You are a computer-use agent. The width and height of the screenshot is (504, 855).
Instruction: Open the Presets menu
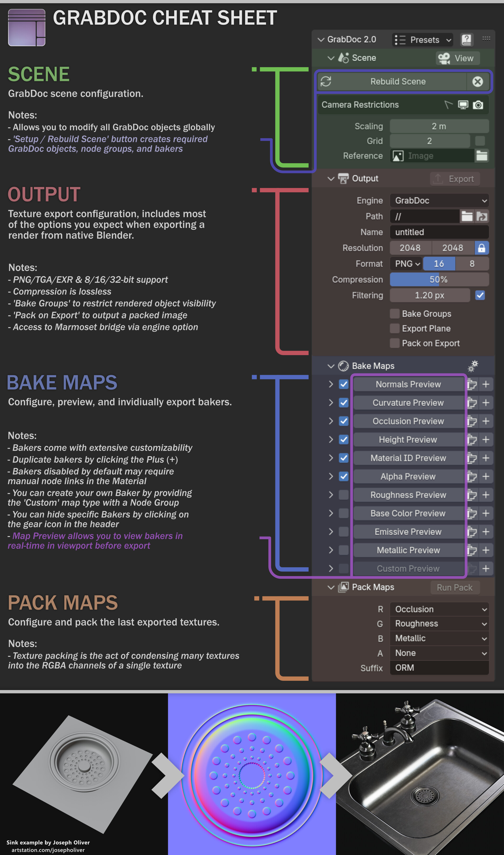tap(422, 40)
